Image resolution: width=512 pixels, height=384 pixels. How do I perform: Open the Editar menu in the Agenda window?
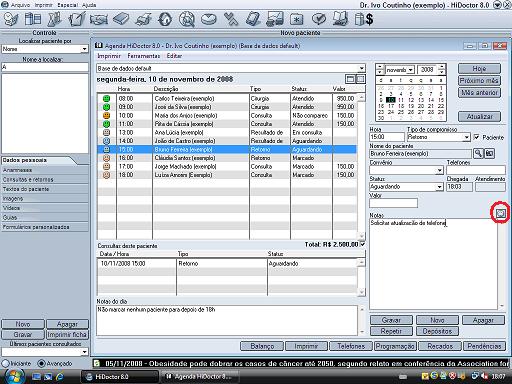(x=174, y=56)
